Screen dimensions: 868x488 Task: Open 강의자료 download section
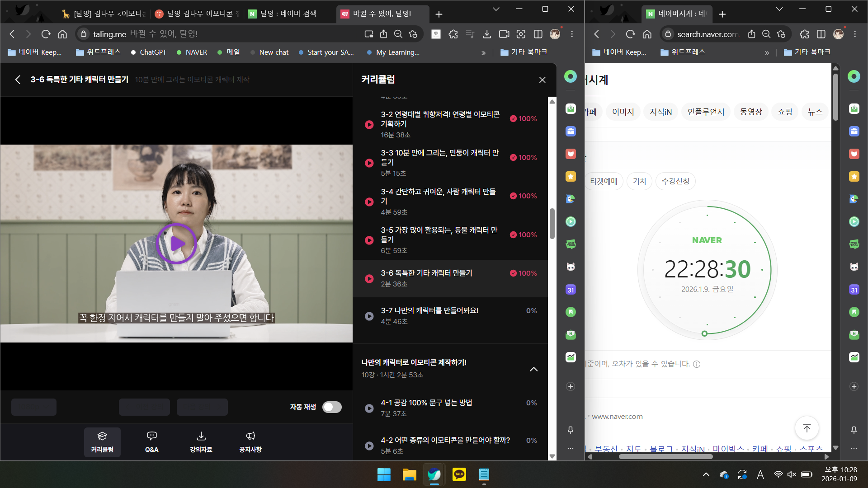pyautogui.click(x=201, y=441)
